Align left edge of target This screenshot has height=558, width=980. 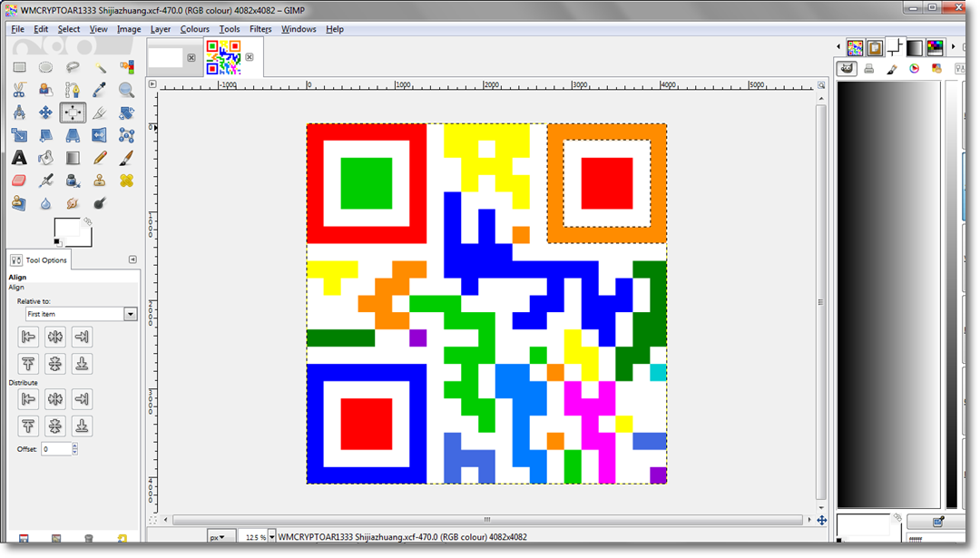[28, 337]
